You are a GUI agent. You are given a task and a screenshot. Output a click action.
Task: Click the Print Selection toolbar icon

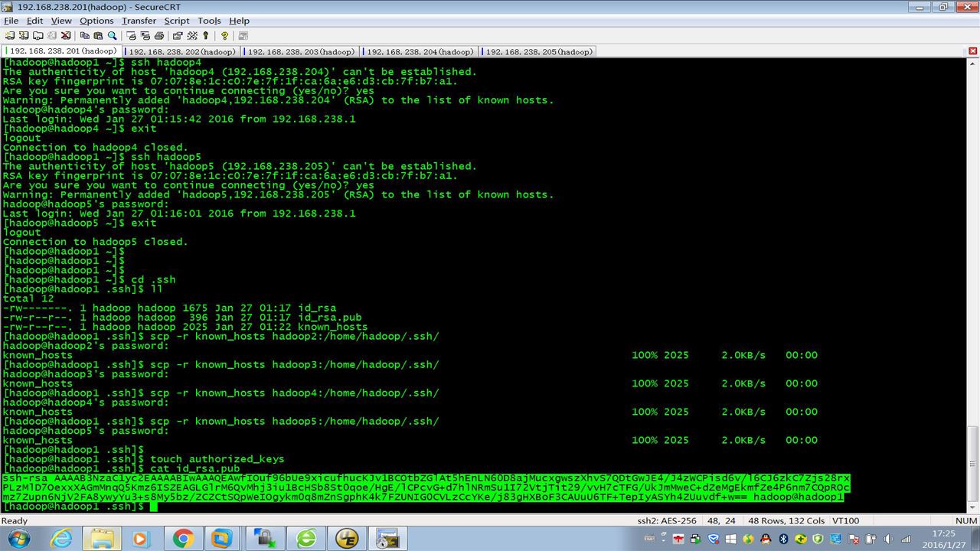click(x=145, y=35)
